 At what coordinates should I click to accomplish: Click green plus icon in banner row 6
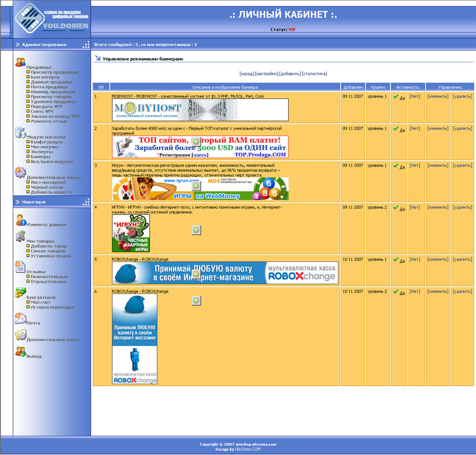click(x=196, y=301)
